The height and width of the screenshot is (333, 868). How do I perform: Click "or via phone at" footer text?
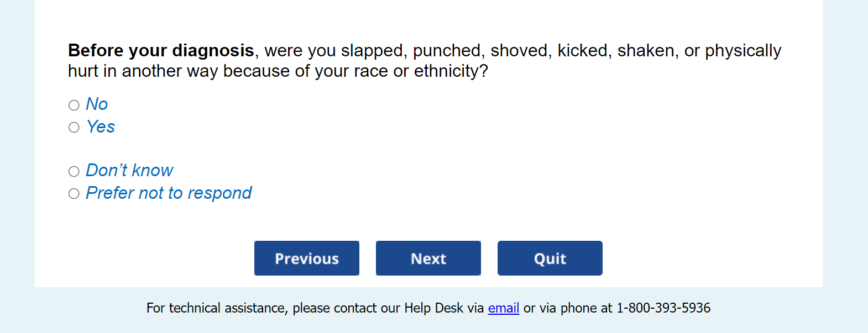point(568,308)
